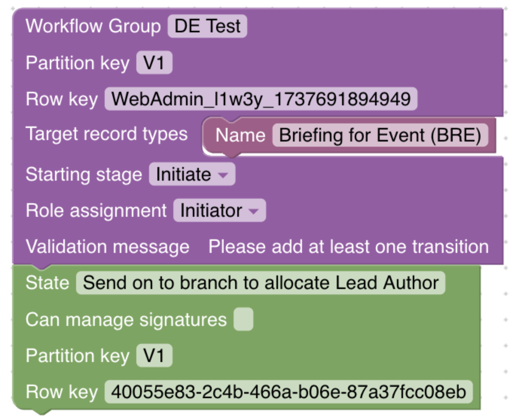Edit the WebAdmin row key field

click(261, 99)
